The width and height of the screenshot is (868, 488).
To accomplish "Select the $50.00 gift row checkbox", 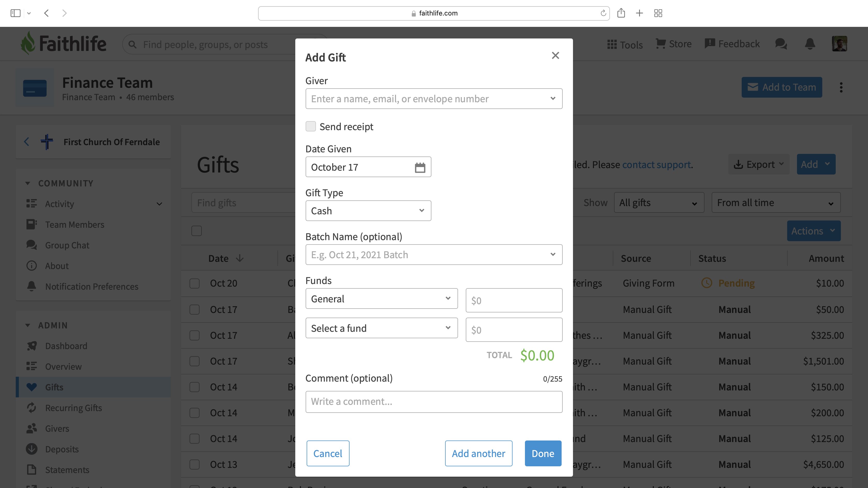I will click(195, 310).
